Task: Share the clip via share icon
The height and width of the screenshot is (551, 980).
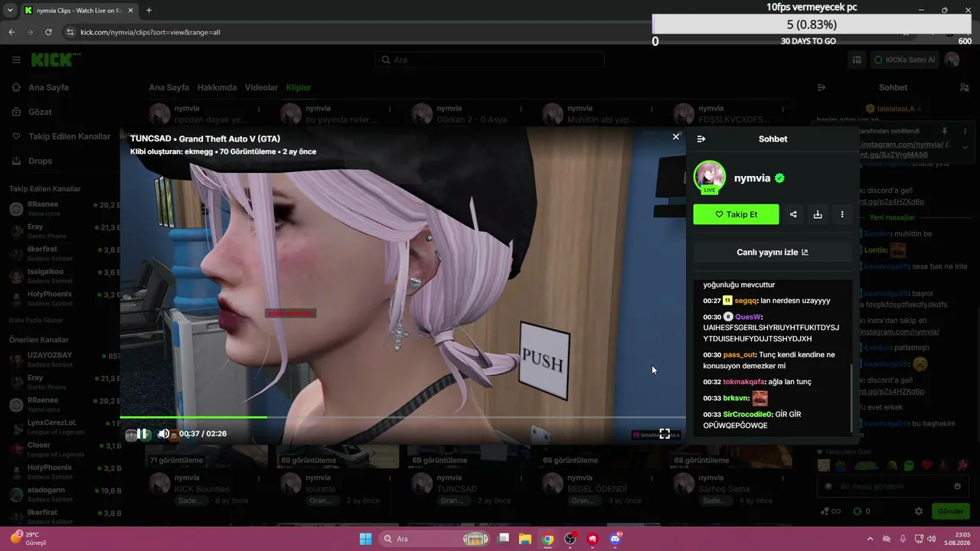Action: (793, 214)
